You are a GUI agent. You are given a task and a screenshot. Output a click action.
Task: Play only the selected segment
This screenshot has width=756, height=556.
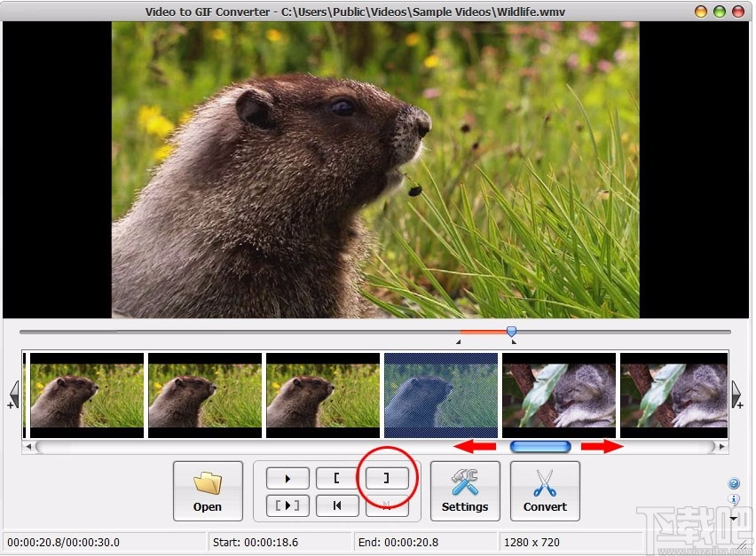click(x=287, y=505)
